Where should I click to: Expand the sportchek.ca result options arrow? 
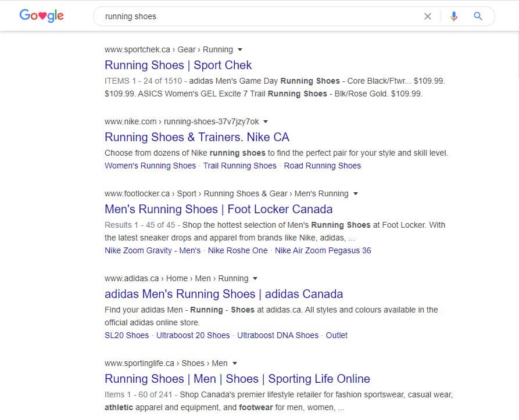click(240, 49)
